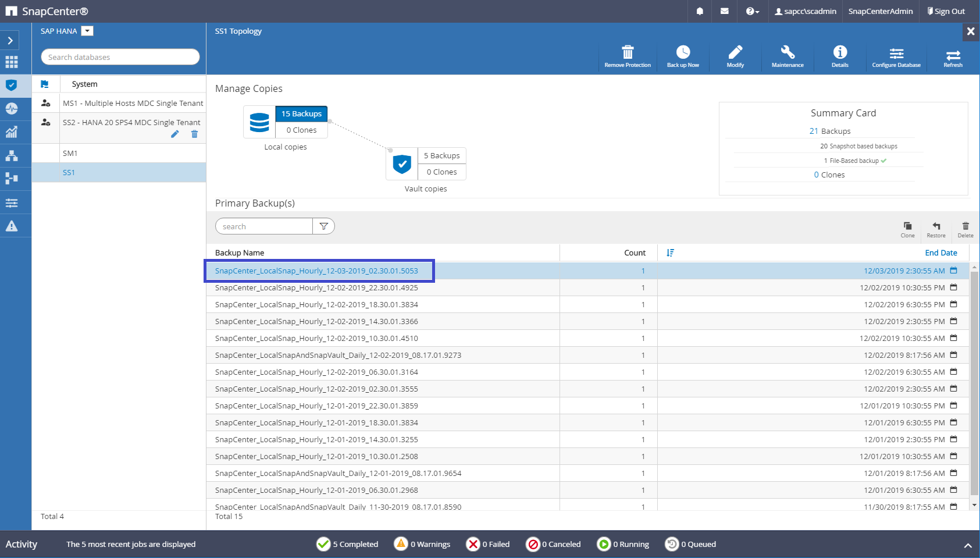The width and height of the screenshot is (980, 558).
Task: Open the SAP HANA plugin dropdown
Action: tap(87, 31)
